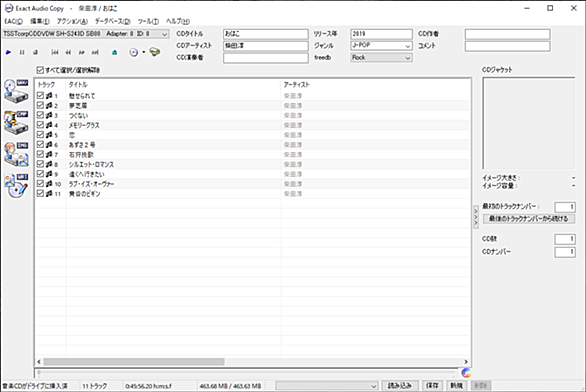Click the CD number (CDナンバー) input field
This screenshot has height=392, width=586.
tap(565, 252)
